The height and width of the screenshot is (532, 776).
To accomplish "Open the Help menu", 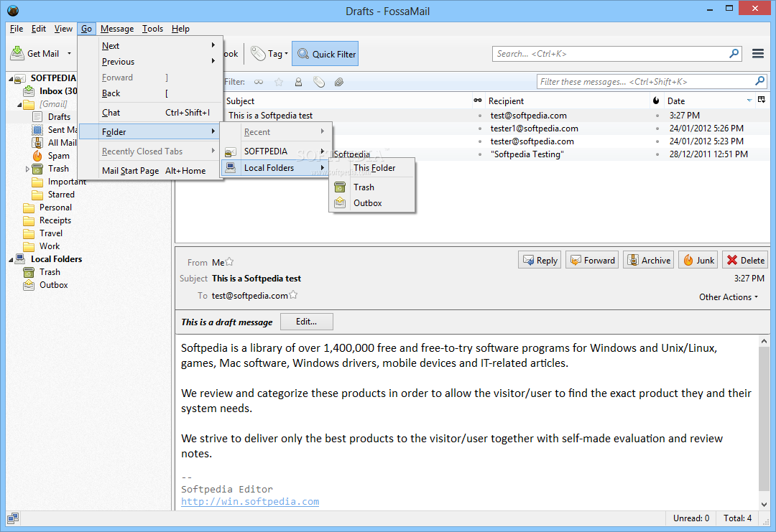I will 180,29.
